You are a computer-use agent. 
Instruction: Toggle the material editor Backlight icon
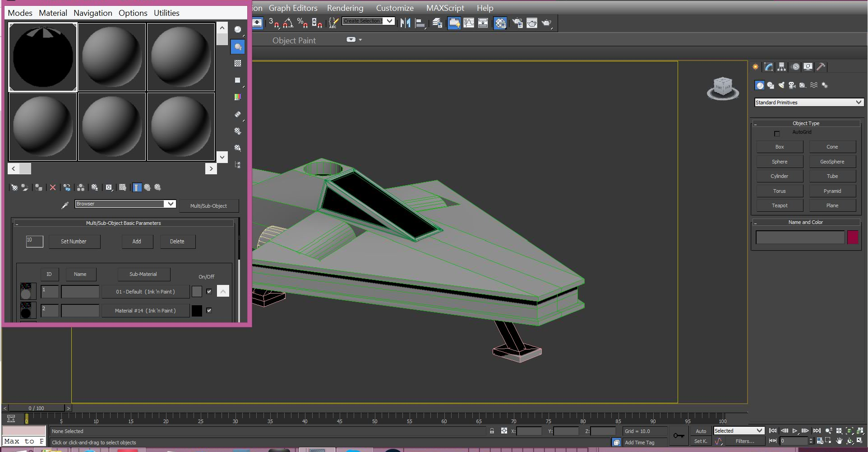238,47
